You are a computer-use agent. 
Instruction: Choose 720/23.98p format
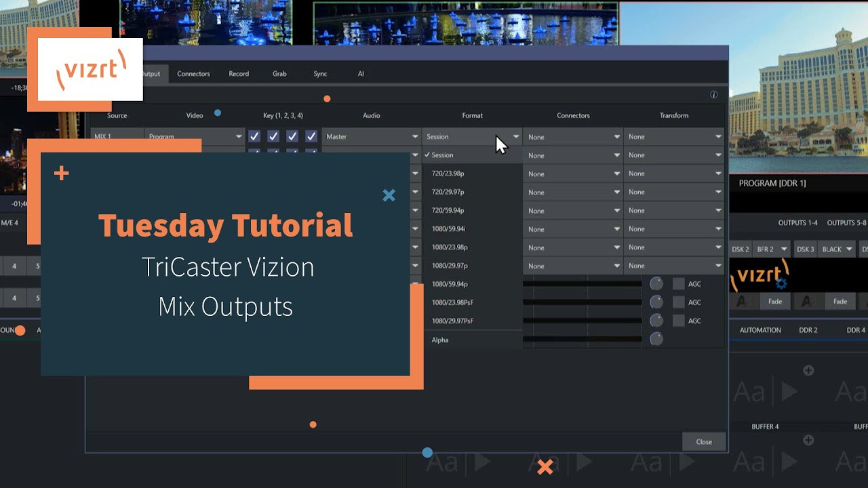pyautogui.click(x=472, y=174)
